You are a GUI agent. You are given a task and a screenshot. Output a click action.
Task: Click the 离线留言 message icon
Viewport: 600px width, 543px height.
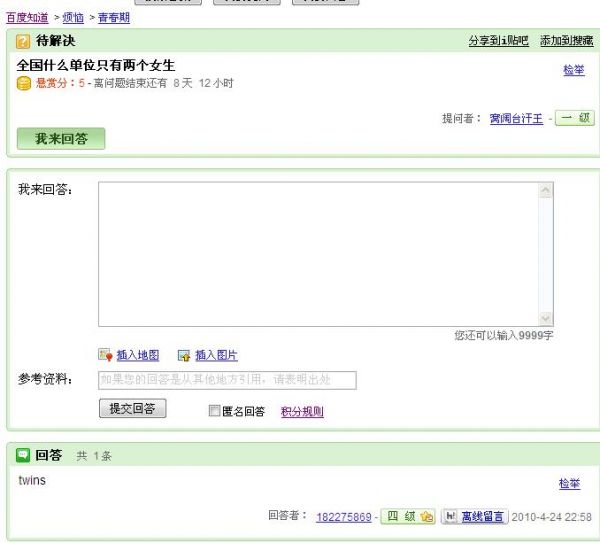[x=450, y=517]
